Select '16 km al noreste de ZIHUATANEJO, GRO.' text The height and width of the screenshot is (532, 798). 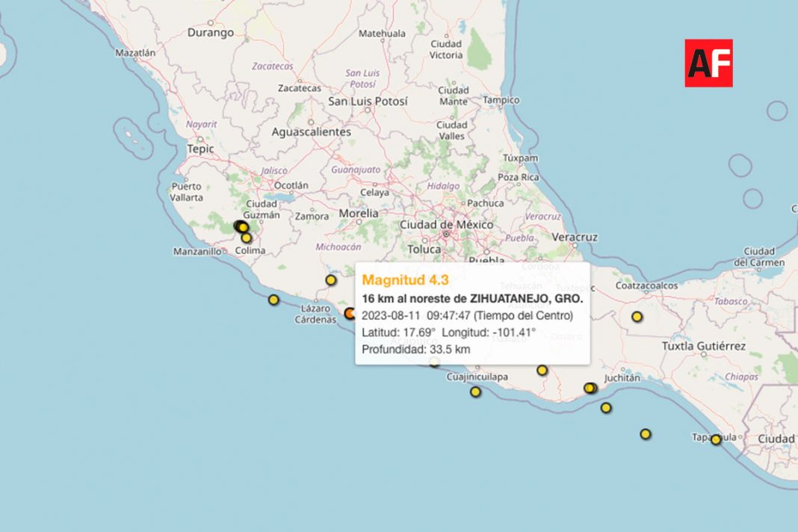(472, 299)
